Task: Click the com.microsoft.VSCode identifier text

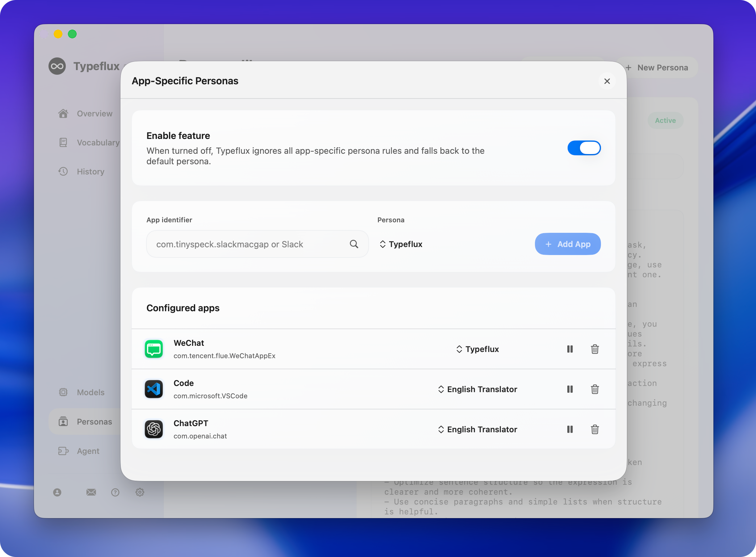Action: pyautogui.click(x=210, y=396)
